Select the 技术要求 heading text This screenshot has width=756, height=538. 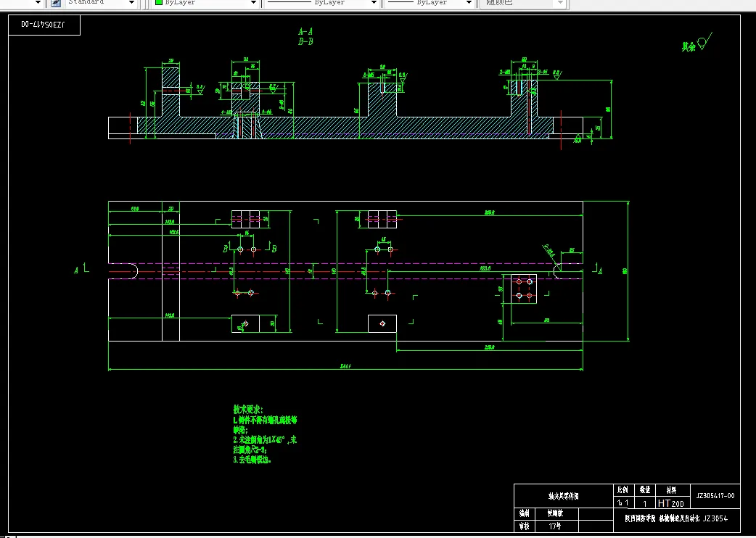(x=248, y=410)
